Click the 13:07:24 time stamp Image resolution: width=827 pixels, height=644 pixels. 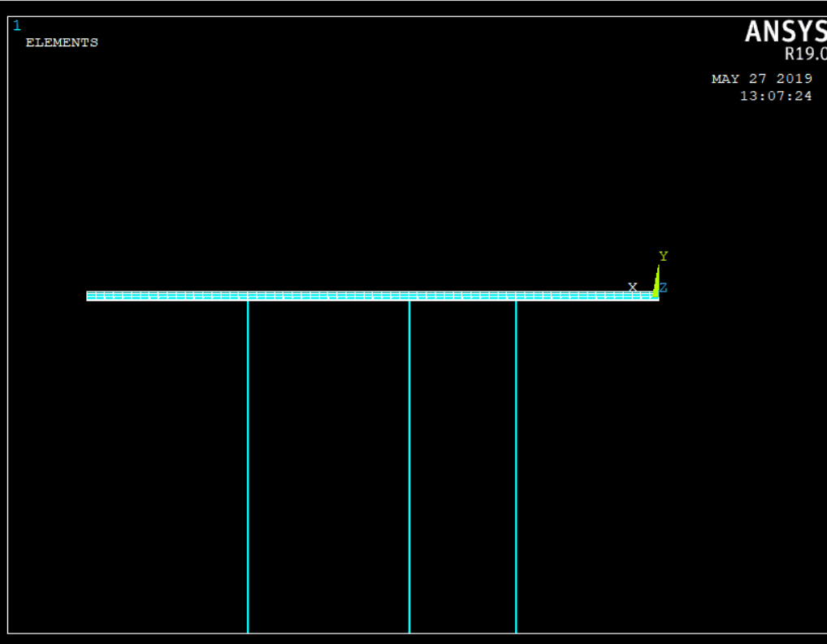[776, 96]
